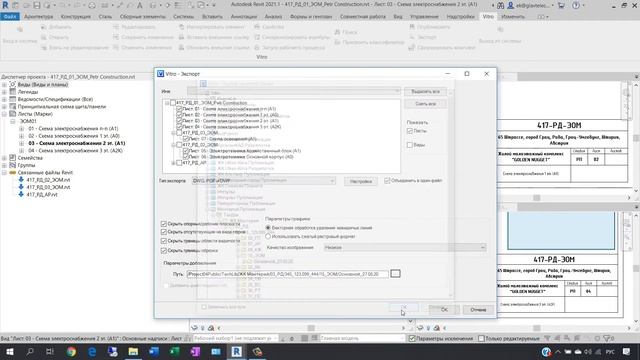
Task: Expand the Семейства node in project browser
Action: [x=4, y=158]
